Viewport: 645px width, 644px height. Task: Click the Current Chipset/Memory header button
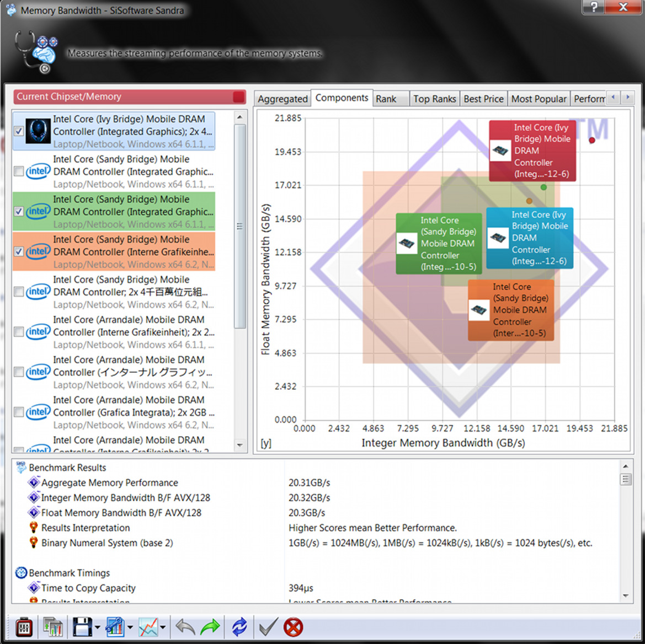130,96
